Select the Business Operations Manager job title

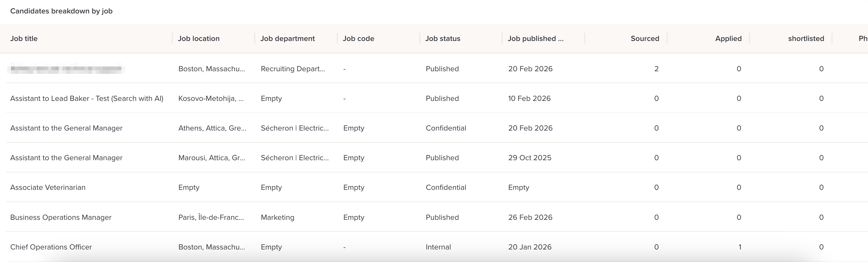pos(61,217)
